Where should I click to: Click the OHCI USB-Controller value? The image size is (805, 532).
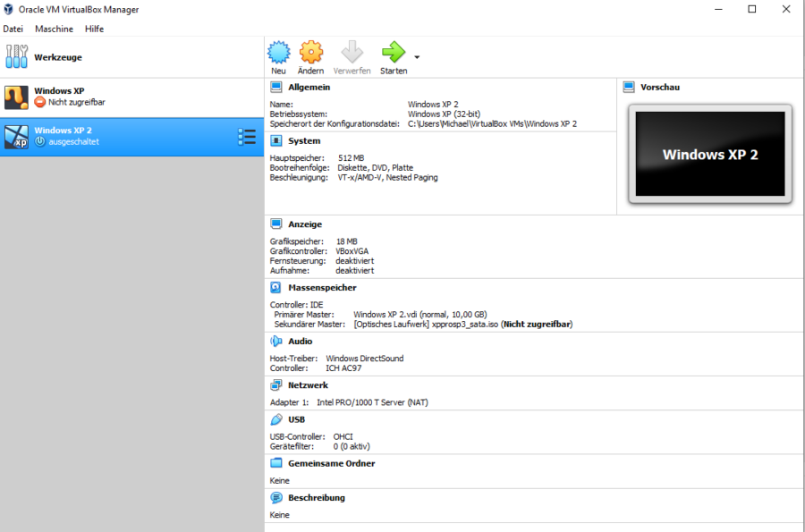[x=343, y=436]
